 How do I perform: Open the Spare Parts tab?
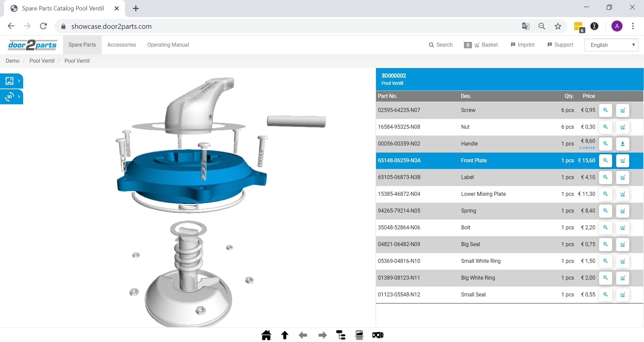point(82,45)
